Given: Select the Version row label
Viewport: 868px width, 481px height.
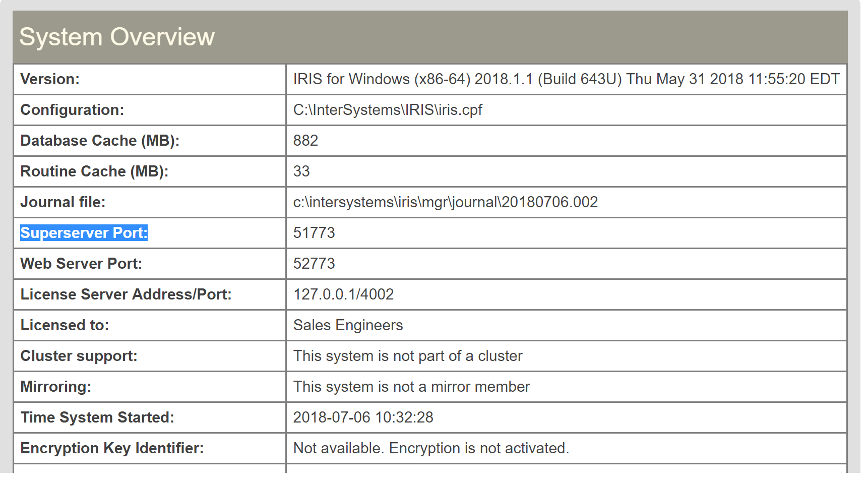Looking at the screenshot, I should (x=50, y=79).
